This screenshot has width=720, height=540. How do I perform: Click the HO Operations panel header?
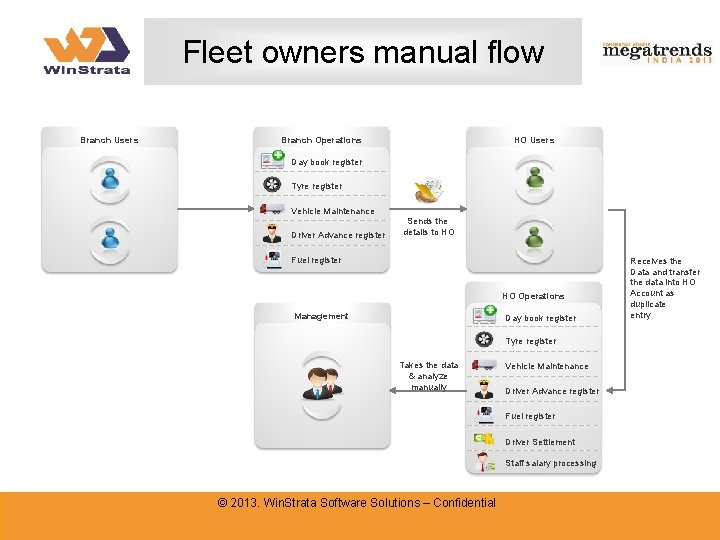click(x=533, y=296)
